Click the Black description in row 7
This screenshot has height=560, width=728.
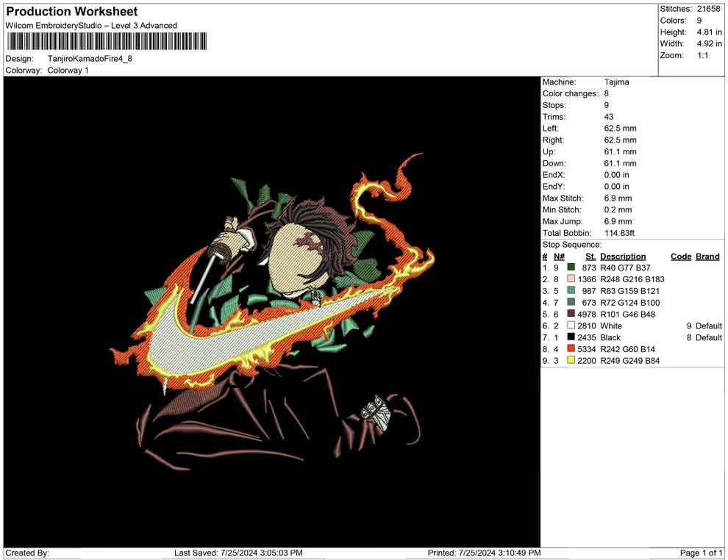click(x=610, y=337)
